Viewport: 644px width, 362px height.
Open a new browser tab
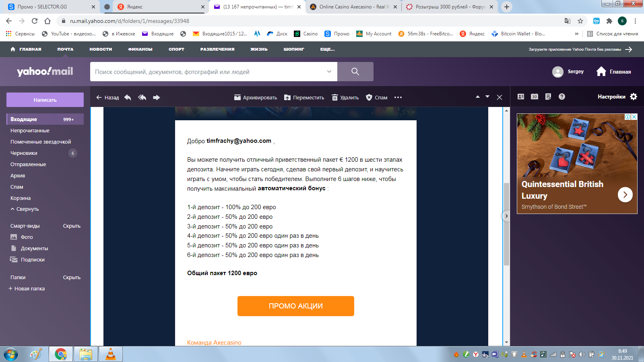[507, 7]
